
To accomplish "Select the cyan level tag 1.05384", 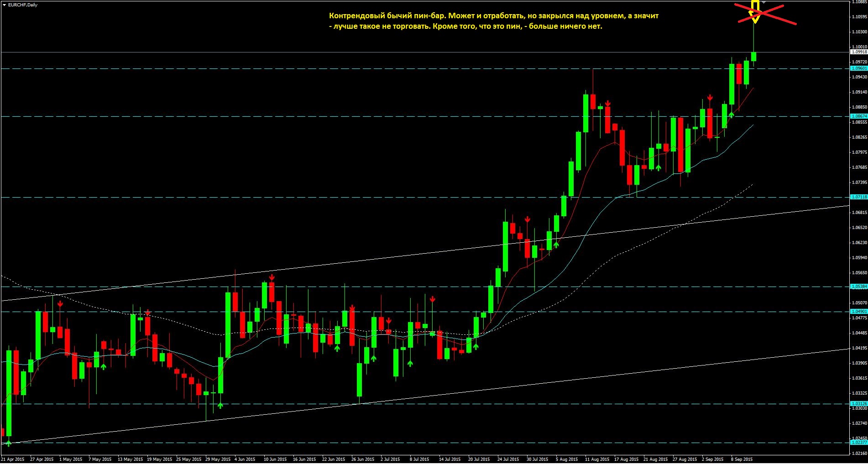I will click(x=859, y=287).
